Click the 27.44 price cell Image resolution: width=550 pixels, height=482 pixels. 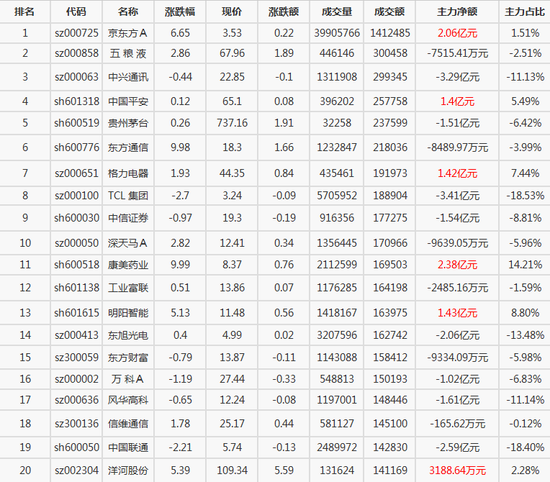coord(232,379)
